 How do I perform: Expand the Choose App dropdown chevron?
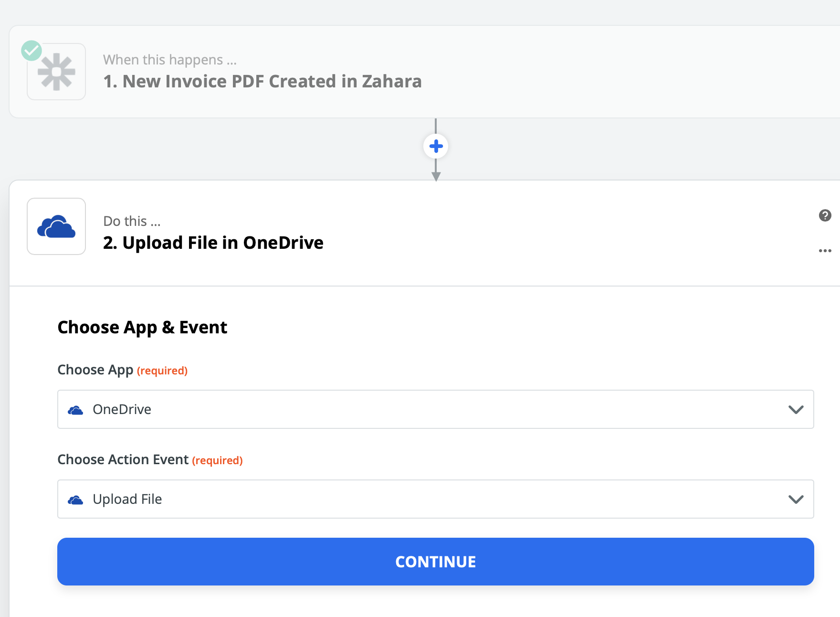coord(796,410)
